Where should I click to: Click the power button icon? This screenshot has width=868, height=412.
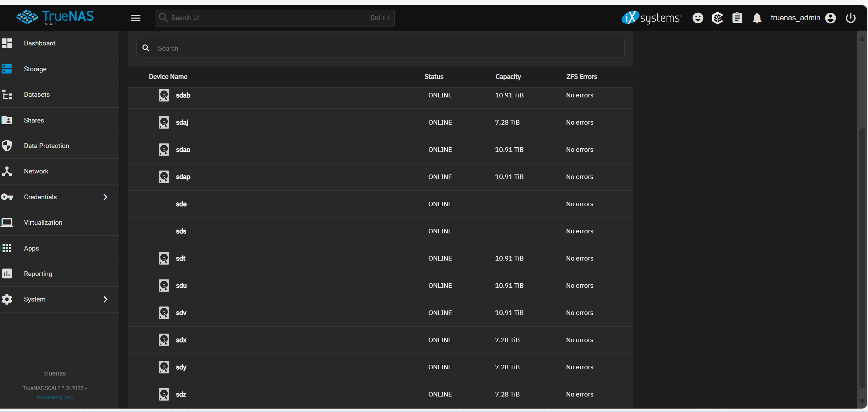click(850, 18)
